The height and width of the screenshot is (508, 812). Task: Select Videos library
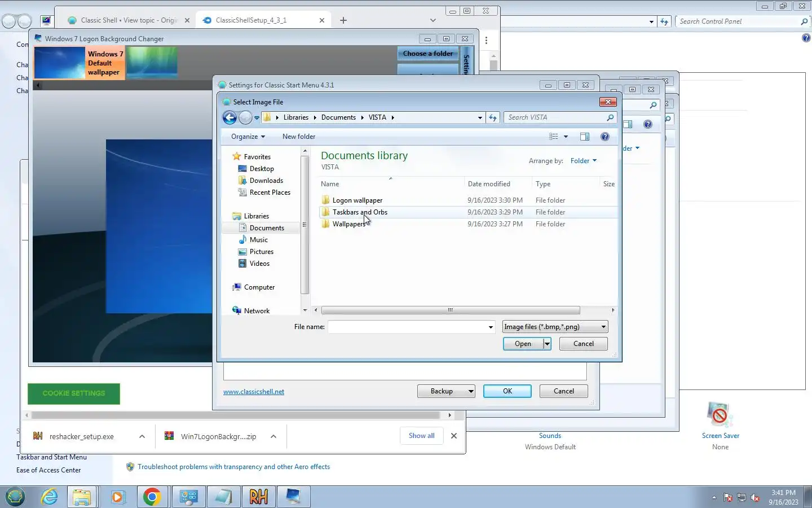(x=259, y=264)
